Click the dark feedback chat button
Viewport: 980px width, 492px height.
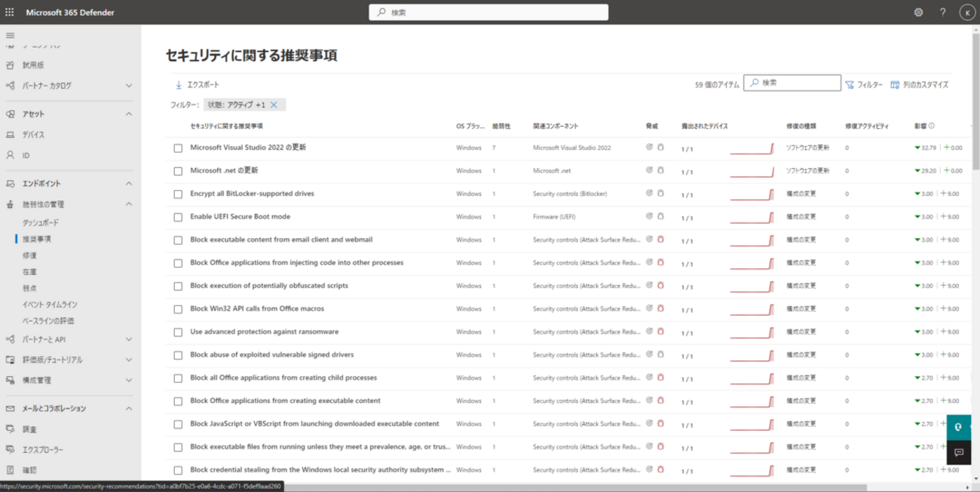959,453
